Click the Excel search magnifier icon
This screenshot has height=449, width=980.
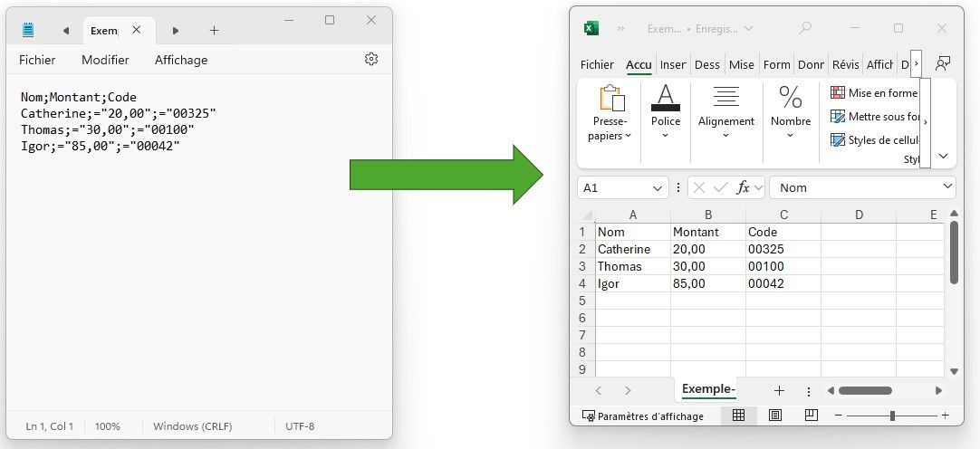coord(804,28)
